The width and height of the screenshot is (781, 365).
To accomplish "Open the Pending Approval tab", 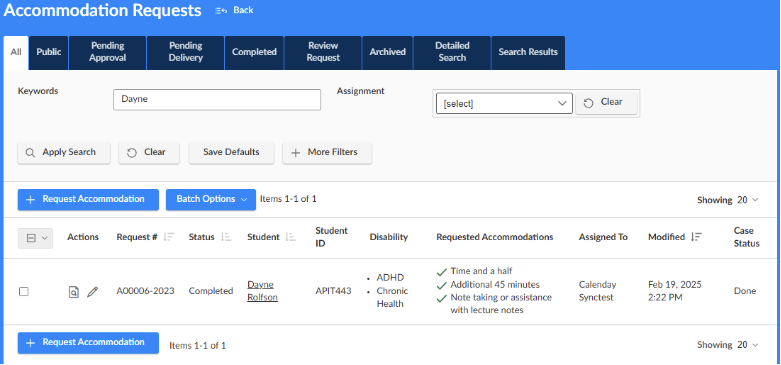I will coord(108,52).
